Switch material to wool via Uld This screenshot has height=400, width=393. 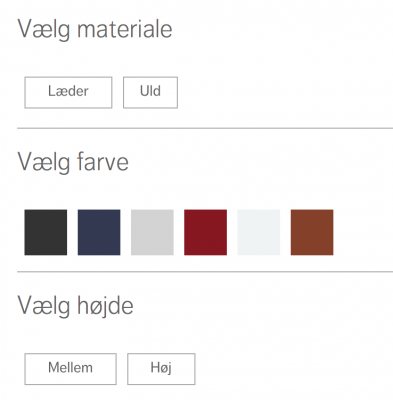(x=150, y=93)
